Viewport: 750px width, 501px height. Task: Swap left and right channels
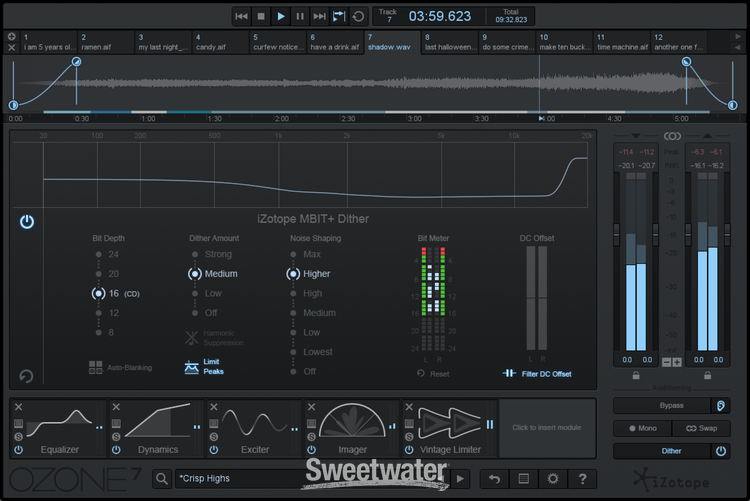point(701,428)
